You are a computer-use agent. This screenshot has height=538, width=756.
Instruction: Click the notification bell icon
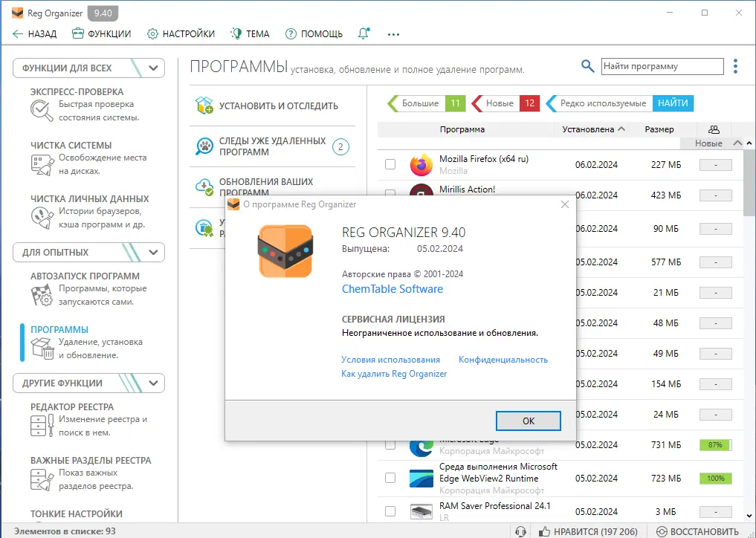pyautogui.click(x=364, y=33)
